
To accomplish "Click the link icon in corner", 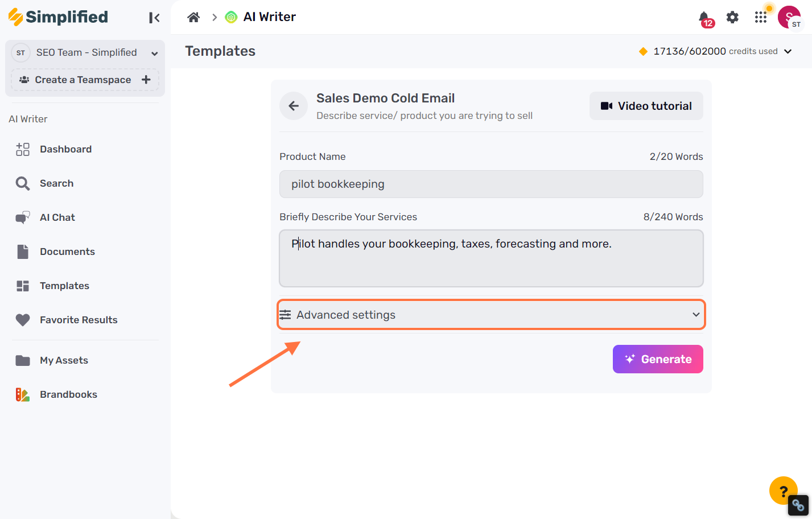I will [x=798, y=505].
